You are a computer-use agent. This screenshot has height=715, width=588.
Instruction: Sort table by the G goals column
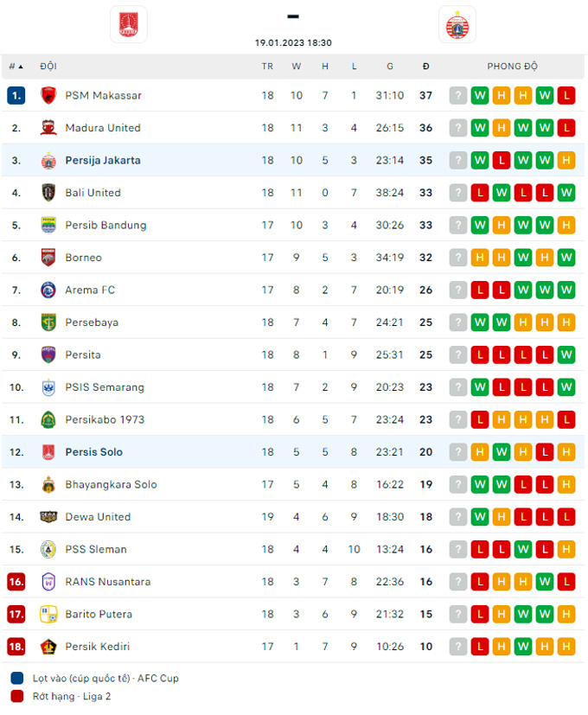[x=390, y=67]
